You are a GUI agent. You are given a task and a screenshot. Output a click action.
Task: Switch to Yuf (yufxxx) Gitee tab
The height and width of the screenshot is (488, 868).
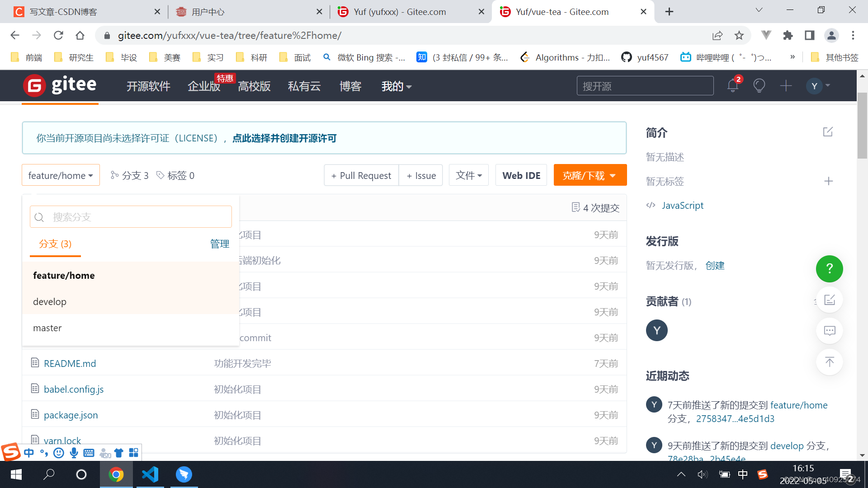[x=410, y=12]
